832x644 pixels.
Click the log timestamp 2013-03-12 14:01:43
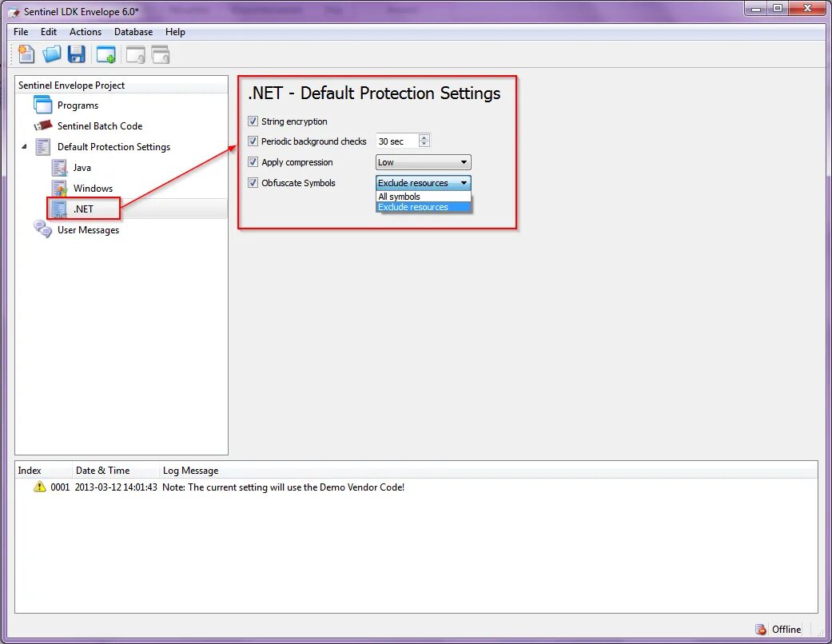pyautogui.click(x=116, y=487)
